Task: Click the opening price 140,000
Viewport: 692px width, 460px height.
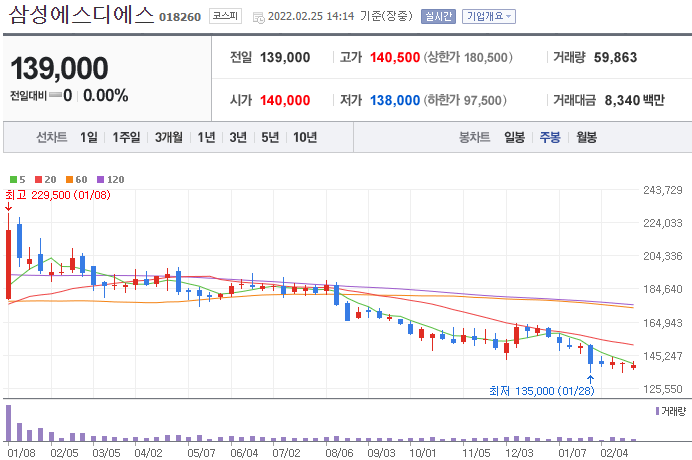Action: [285, 100]
